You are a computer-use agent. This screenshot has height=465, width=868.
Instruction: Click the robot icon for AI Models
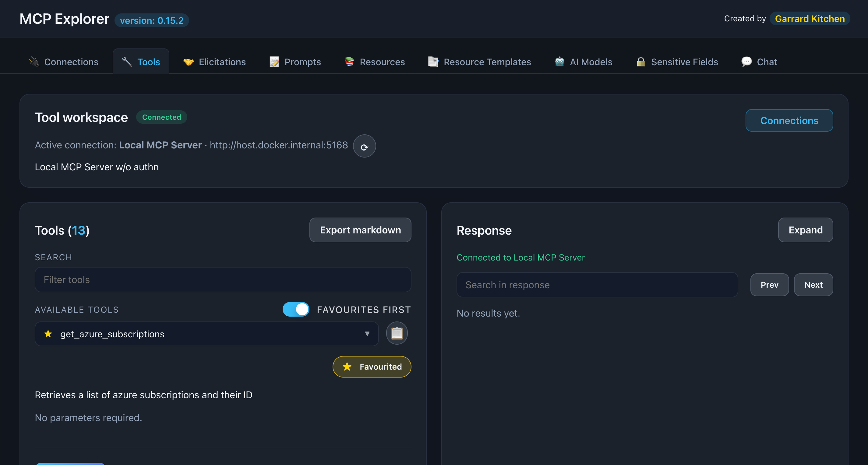(x=559, y=62)
